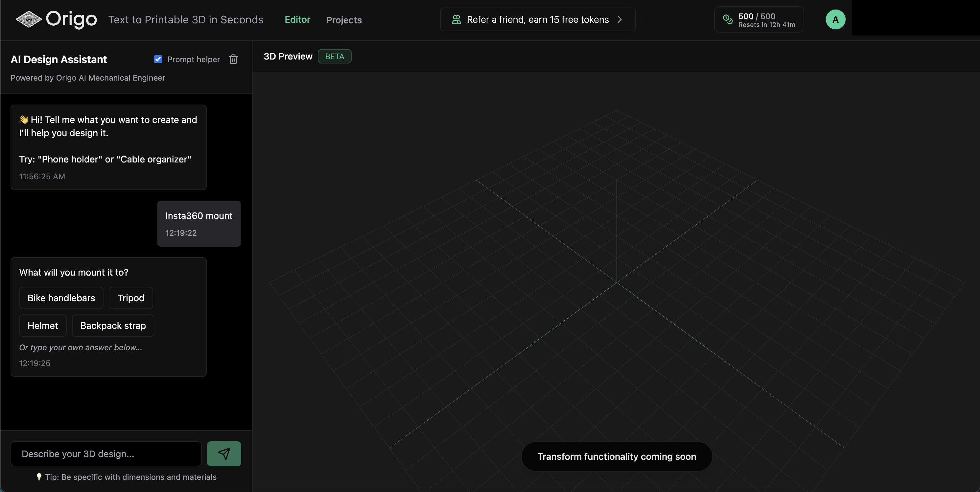Open the user avatar menu

click(835, 19)
